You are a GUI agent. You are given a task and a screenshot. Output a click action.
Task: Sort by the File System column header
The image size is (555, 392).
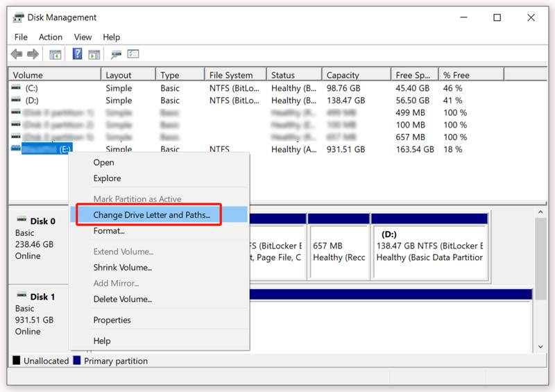click(x=231, y=75)
